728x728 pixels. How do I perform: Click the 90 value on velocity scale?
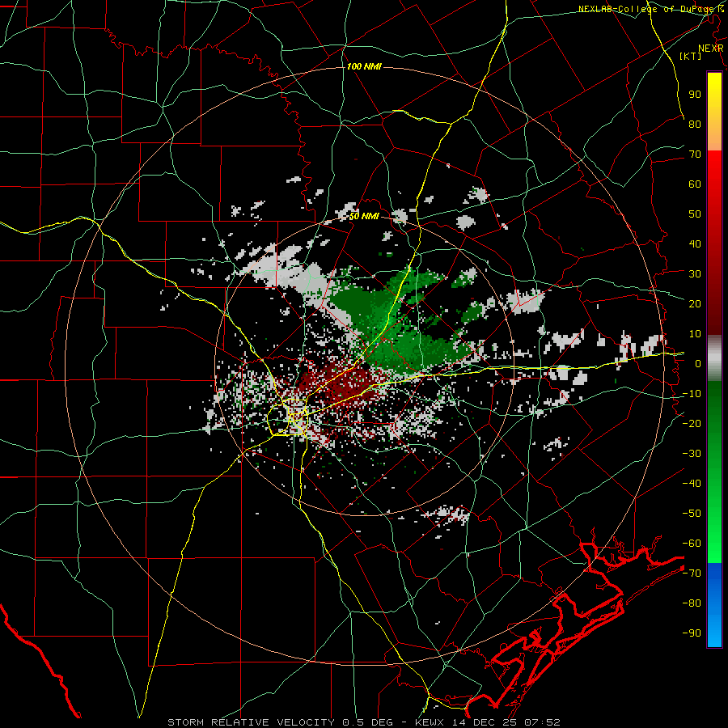(695, 95)
